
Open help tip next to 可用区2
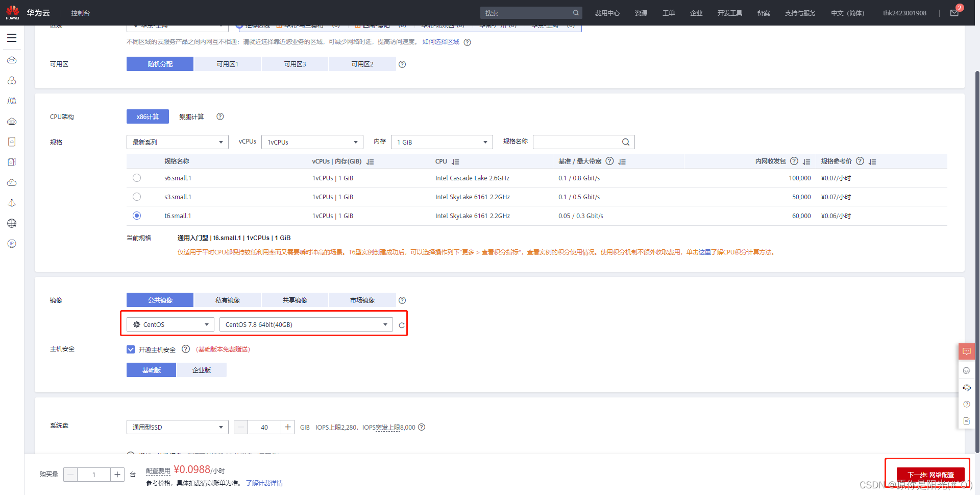tap(402, 64)
